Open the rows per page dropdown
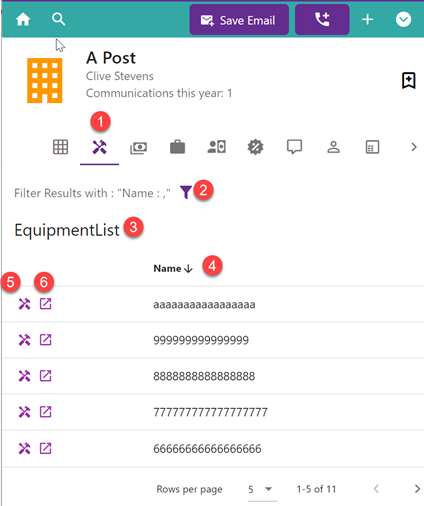The image size is (424, 506). click(x=261, y=489)
